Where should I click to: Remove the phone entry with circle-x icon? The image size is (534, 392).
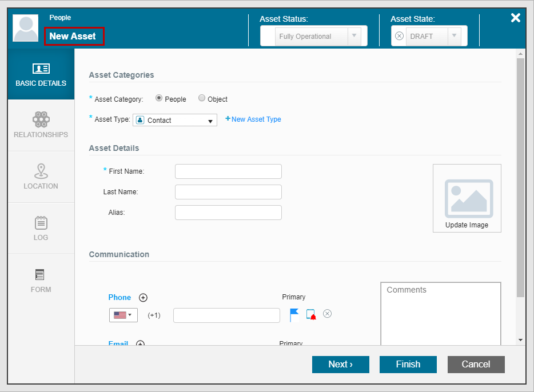pos(328,313)
